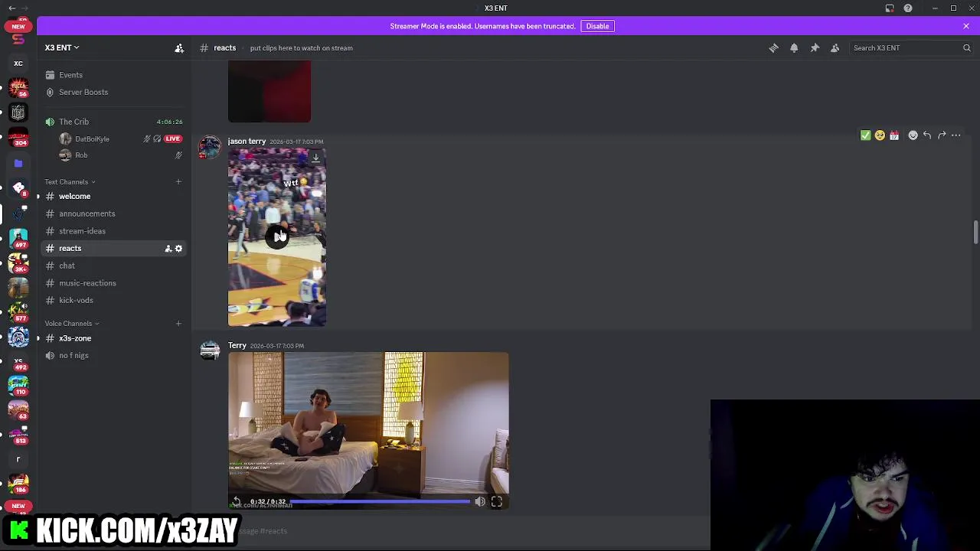
Task: Watch the LIVE stream badge for DatBoiKyle
Action: click(173, 139)
